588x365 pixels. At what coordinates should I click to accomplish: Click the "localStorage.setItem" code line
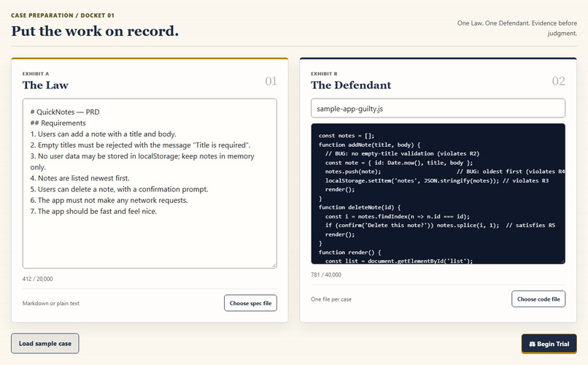[437, 180]
